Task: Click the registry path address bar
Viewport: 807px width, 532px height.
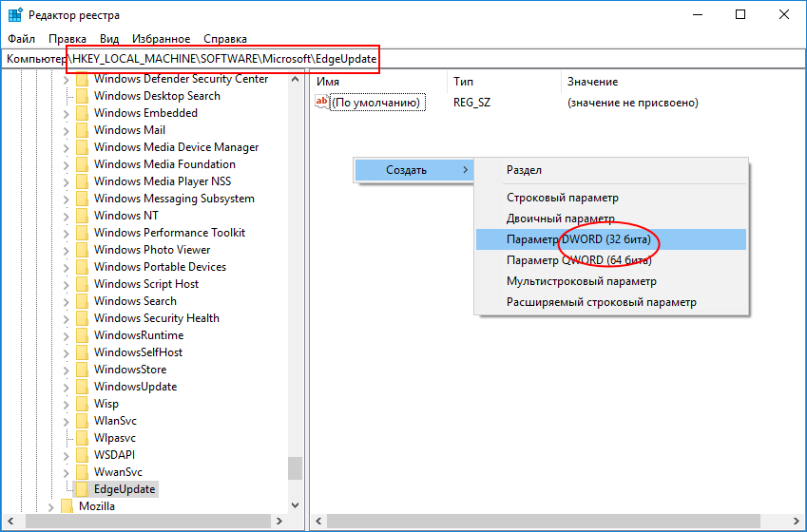Action: coord(403,59)
